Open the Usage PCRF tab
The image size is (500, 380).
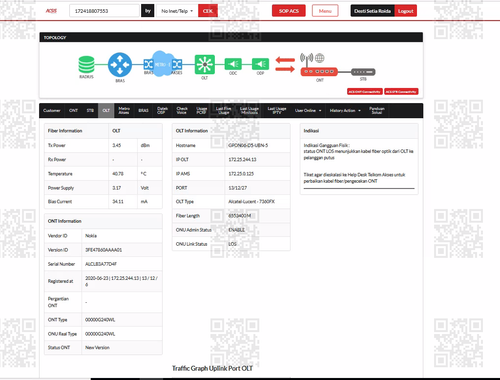(x=201, y=111)
